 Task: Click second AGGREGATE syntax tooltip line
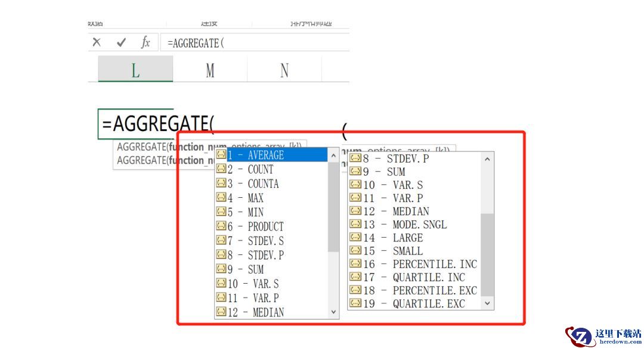(165, 160)
